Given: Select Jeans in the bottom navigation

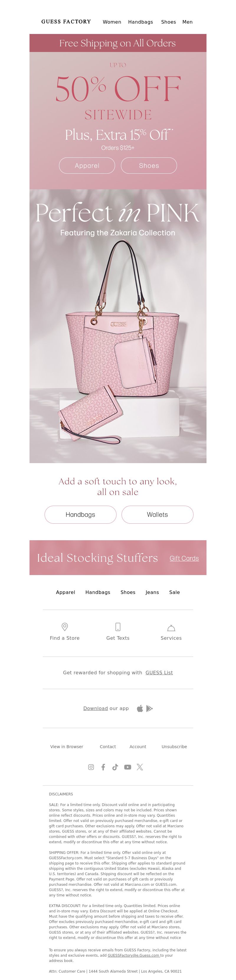Looking at the screenshot, I should [x=152, y=592].
